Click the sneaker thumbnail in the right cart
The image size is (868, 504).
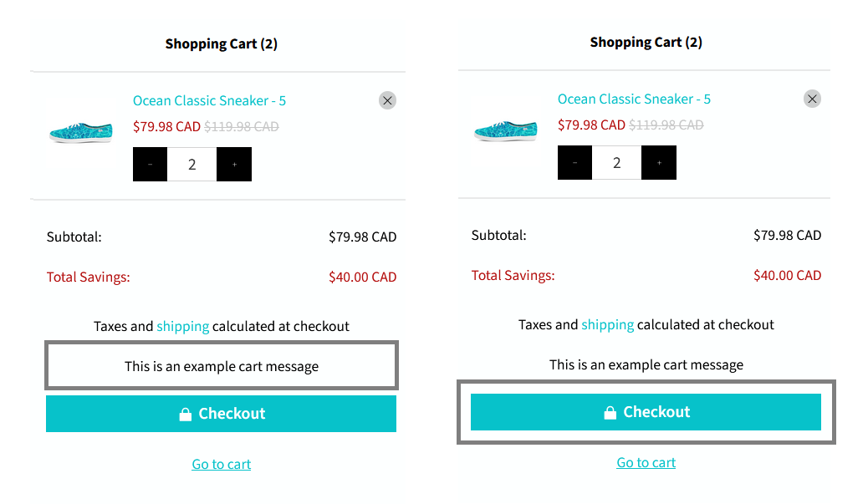coord(506,128)
